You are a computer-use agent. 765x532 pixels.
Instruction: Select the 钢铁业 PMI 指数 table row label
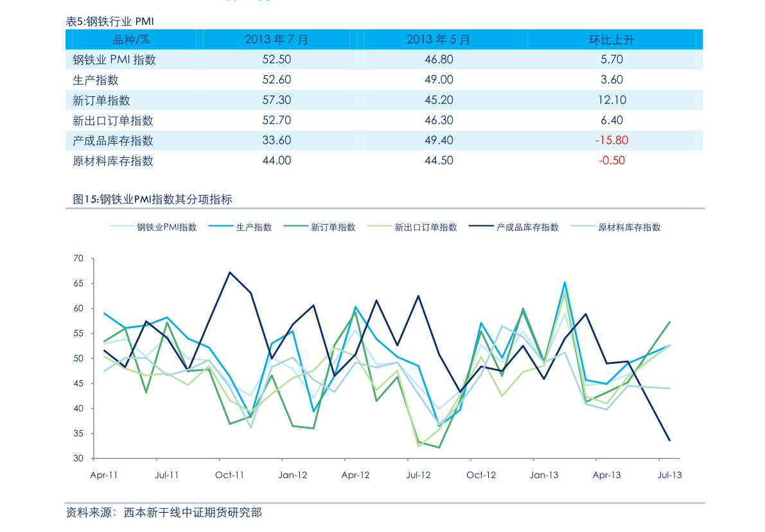[x=114, y=60]
